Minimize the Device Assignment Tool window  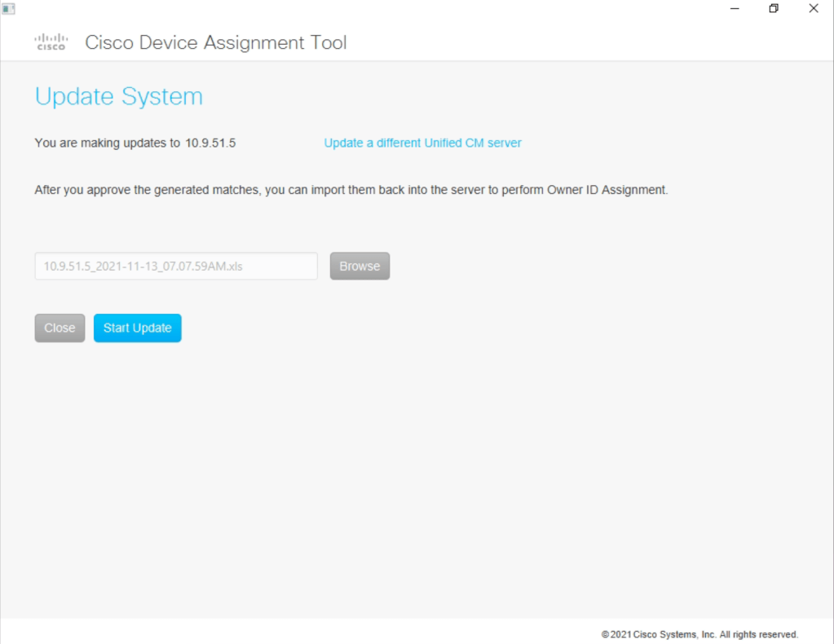tap(735, 8)
